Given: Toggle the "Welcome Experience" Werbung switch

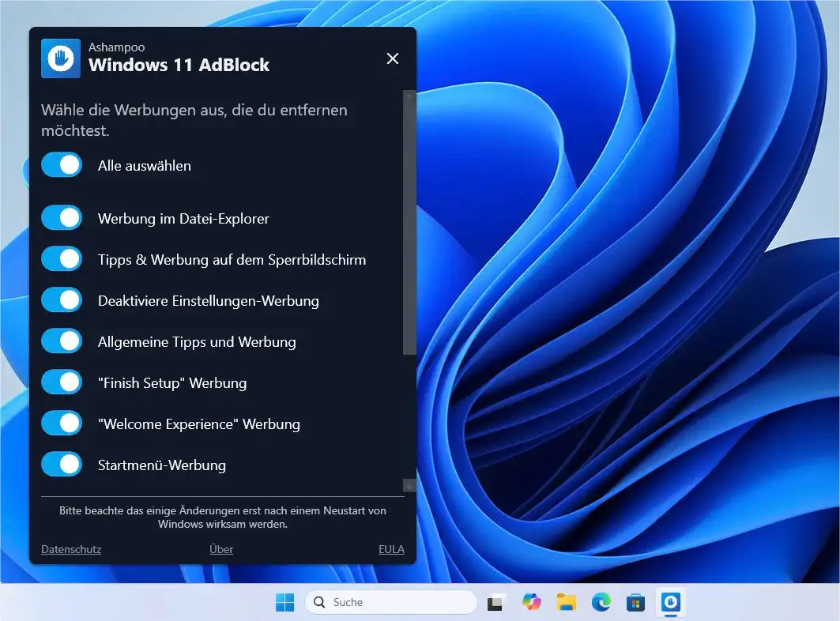Looking at the screenshot, I should click(x=62, y=423).
